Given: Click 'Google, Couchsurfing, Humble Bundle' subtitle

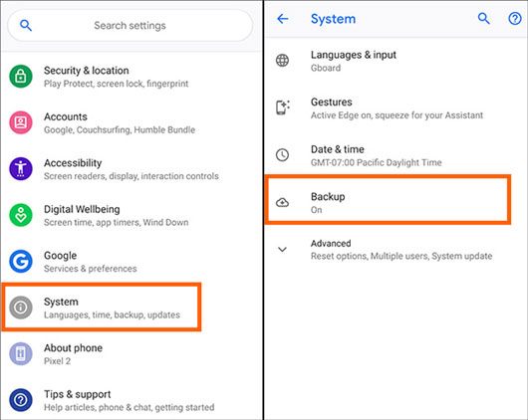Looking at the screenshot, I should (x=120, y=129).
